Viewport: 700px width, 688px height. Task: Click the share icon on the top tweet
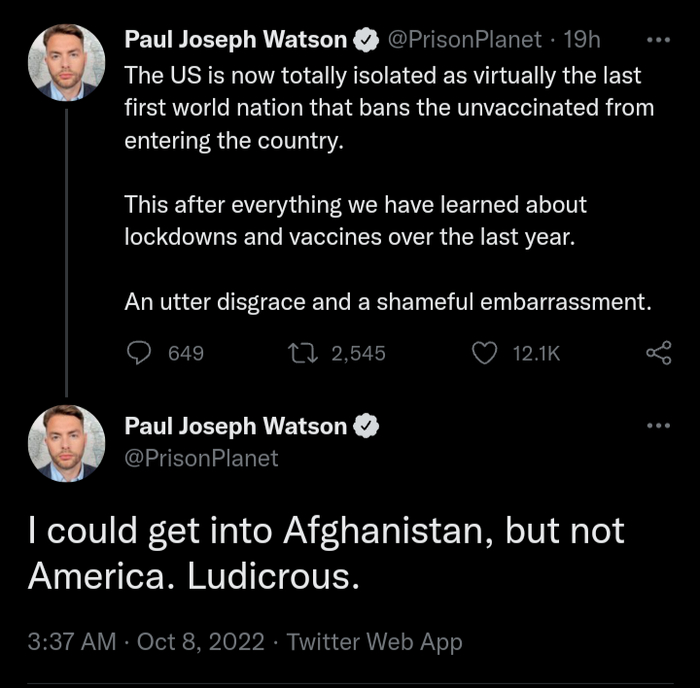[658, 353]
